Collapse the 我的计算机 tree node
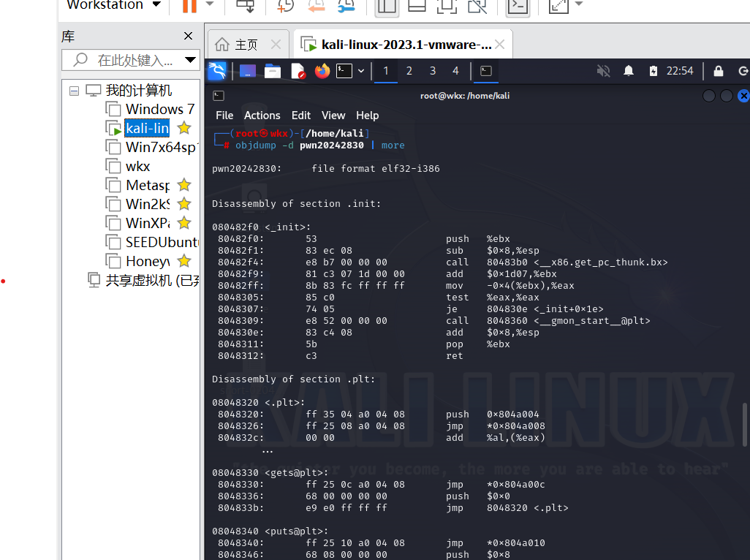This screenshot has height=560, width=750. click(74, 91)
